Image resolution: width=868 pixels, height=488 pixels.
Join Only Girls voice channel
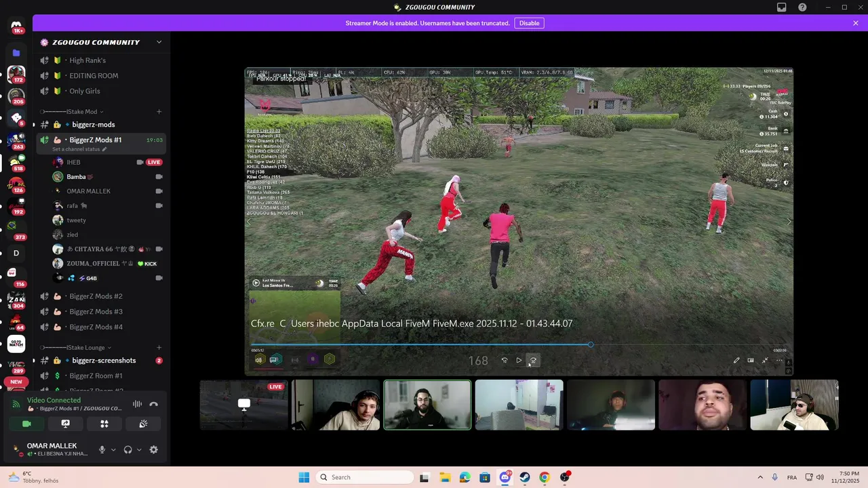[102, 91]
